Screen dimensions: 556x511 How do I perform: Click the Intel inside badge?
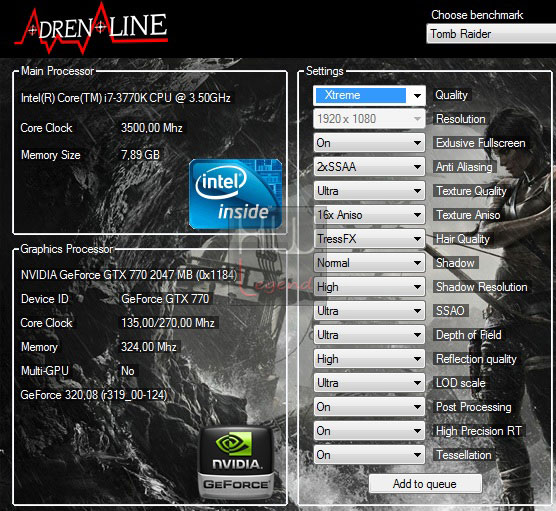pyautogui.click(x=235, y=194)
